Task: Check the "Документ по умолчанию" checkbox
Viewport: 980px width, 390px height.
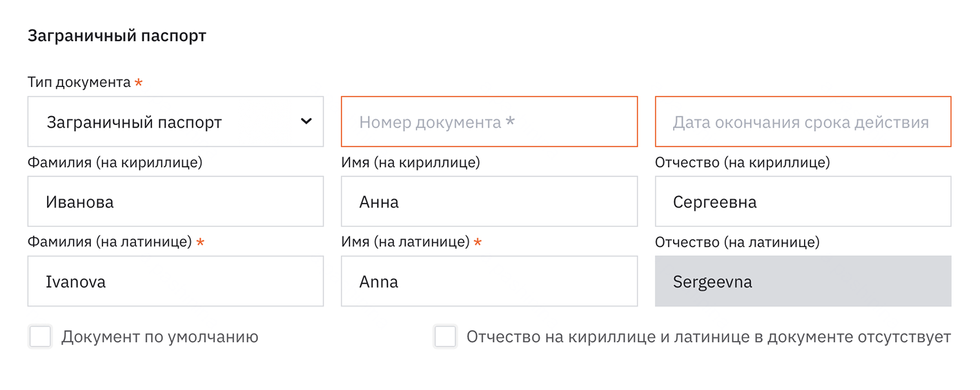Action: point(40,336)
